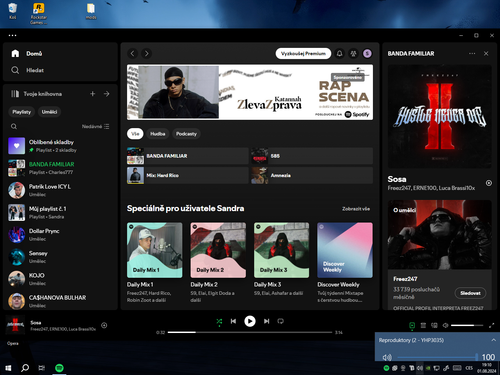Open Oblíbené skladby playlist in library

(x=60, y=146)
